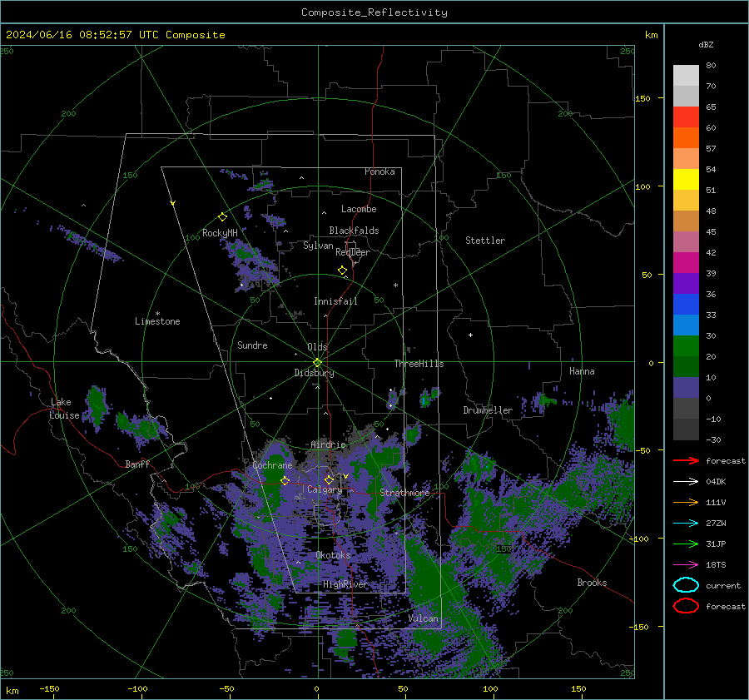Click the RedDeer city label
Viewport: 749px width, 700px height.
[353, 252]
